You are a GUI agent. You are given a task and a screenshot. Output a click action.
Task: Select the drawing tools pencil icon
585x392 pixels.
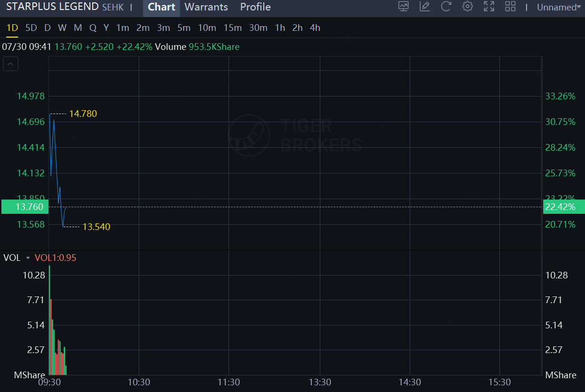[x=425, y=7]
